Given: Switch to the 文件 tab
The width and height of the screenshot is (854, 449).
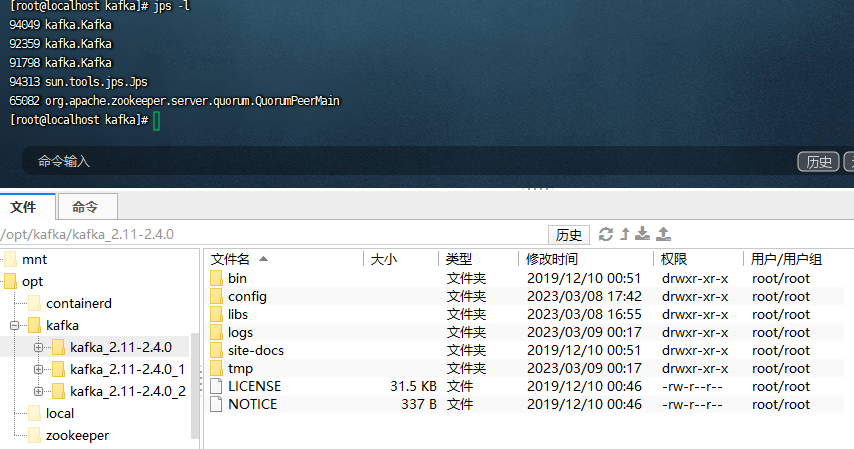Looking at the screenshot, I should [28, 207].
